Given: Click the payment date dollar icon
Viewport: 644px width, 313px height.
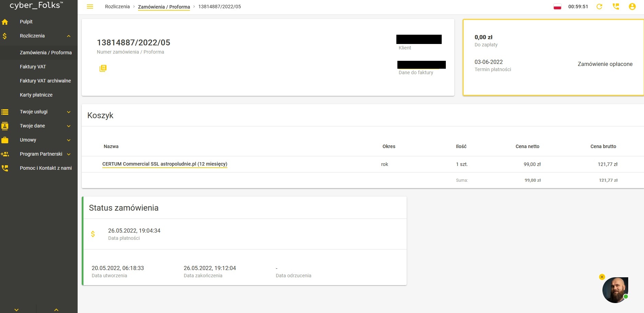Looking at the screenshot, I should point(93,234).
